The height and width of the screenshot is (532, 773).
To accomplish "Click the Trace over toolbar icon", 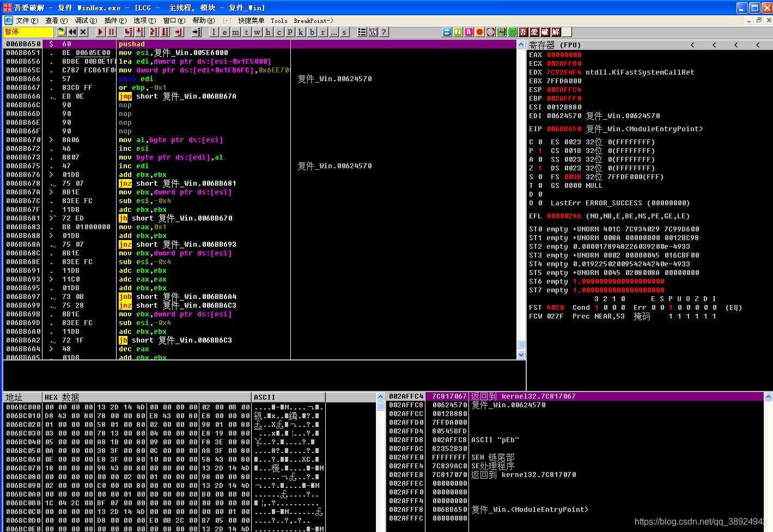I will pyautogui.click(x=165, y=32).
